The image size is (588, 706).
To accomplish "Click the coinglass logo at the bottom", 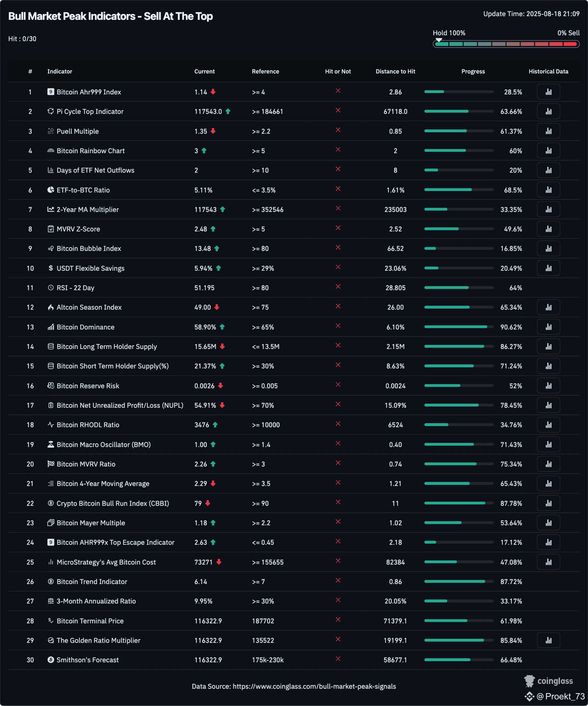I will click(x=549, y=680).
